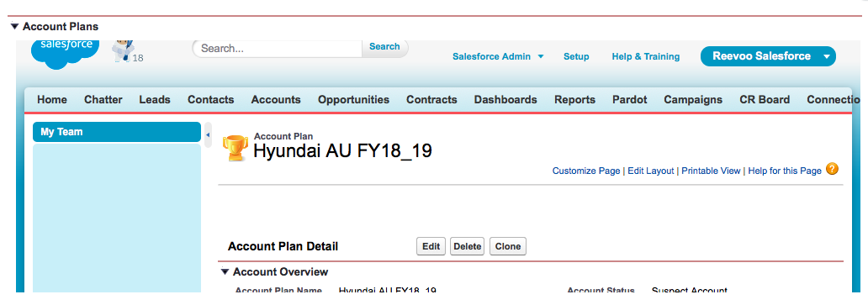
Task: Collapse the Account Overview section
Action: click(x=225, y=271)
